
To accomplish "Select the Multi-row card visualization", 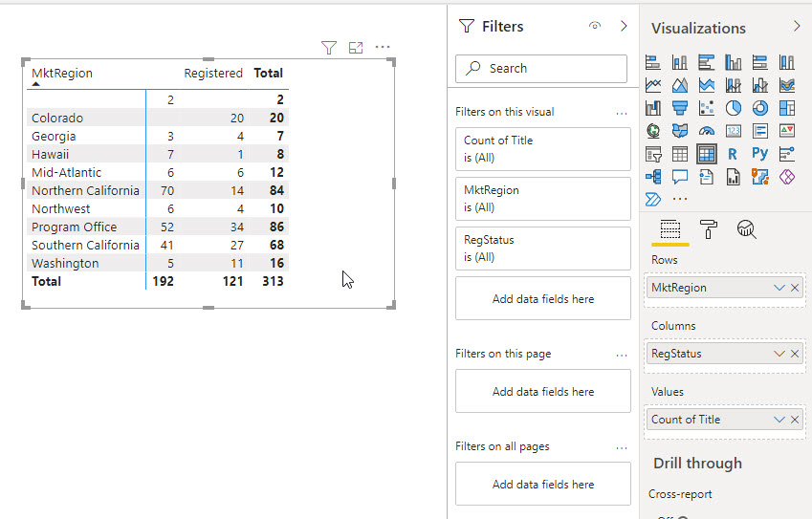I will (x=760, y=131).
